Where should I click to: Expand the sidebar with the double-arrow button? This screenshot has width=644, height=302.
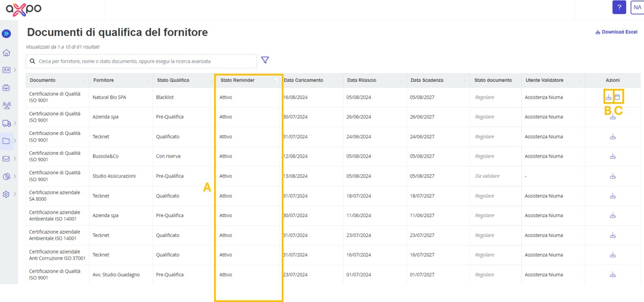(7, 34)
